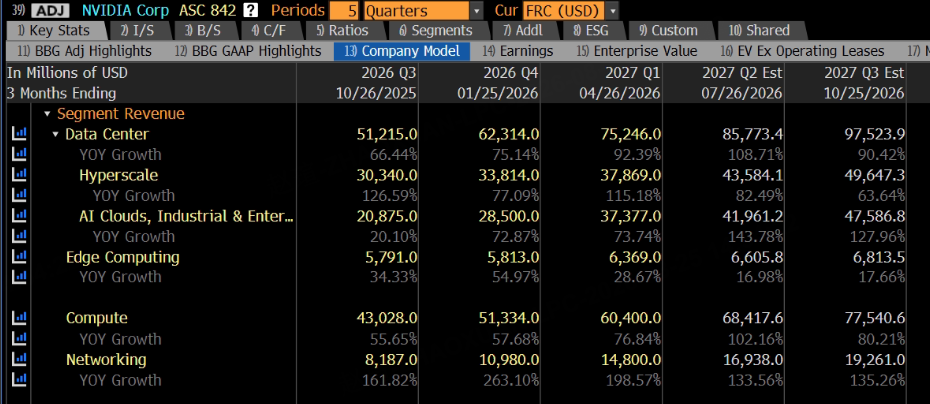Select BBG Adj Highlights sub-tab

coord(85,52)
